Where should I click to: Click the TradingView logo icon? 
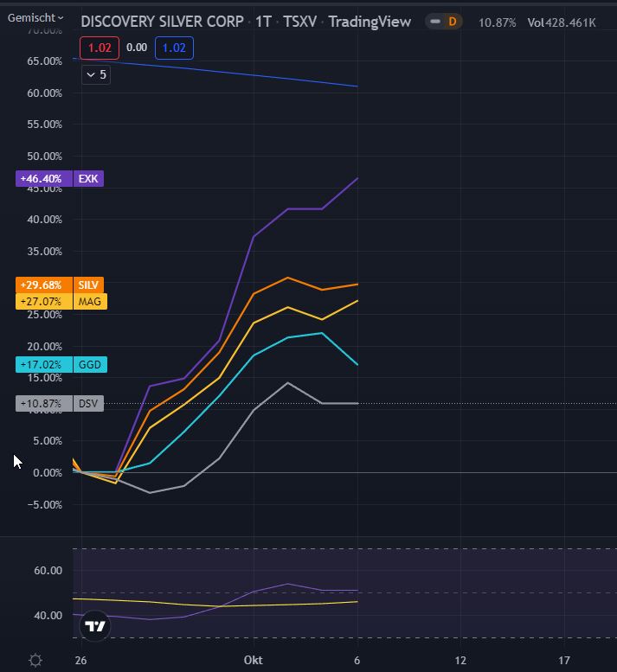coord(96,626)
